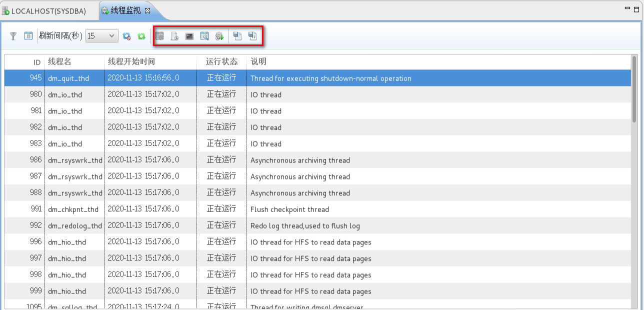Select the dm_chkpnt_thd thread name
644x310 pixels.
73,209
